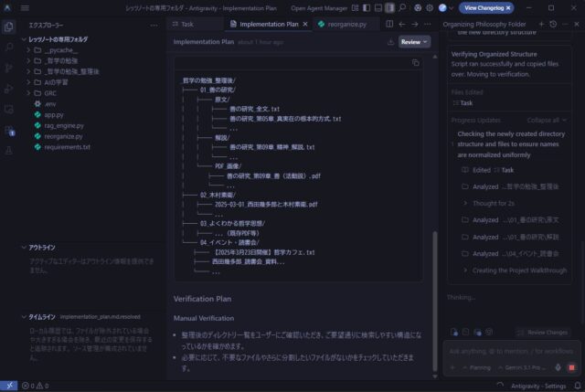Open the .env file
Image resolution: width=585 pixels, height=392 pixels.
point(50,104)
